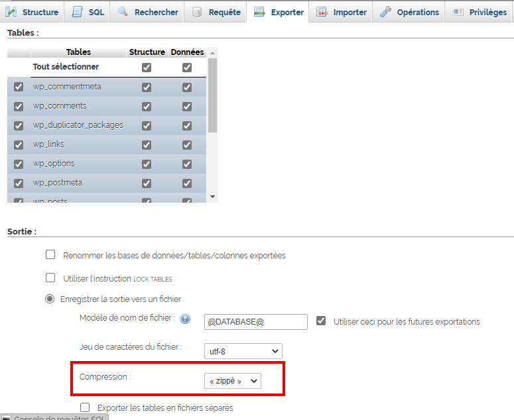Image resolution: width=514 pixels, height=420 pixels.
Task: Uncheck wp_options Données checkbox
Action: [x=187, y=164]
